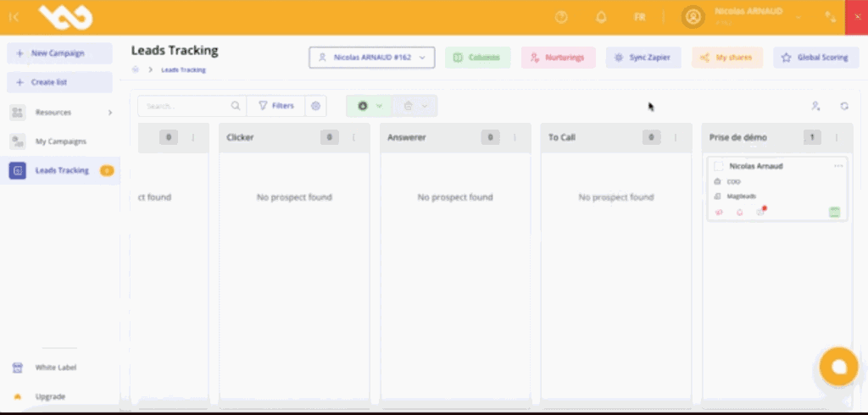Open three-dot menu on Nicolas Arnaud card
This screenshot has height=415, width=868.
pyautogui.click(x=838, y=166)
